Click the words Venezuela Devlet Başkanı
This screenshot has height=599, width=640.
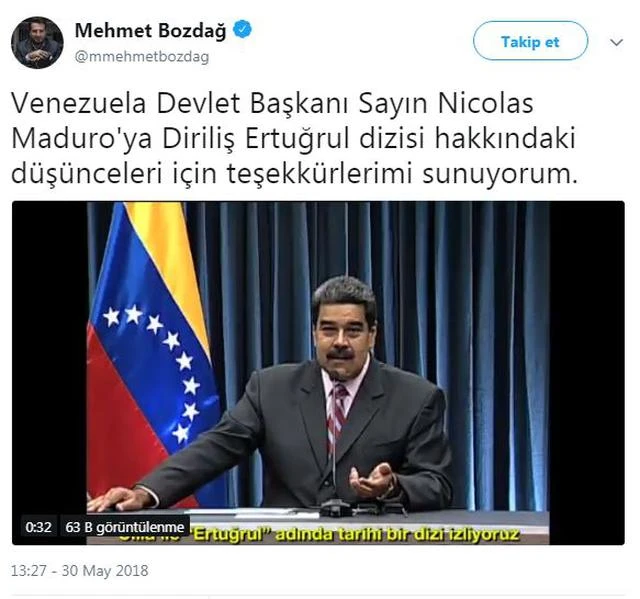(180, 103)
